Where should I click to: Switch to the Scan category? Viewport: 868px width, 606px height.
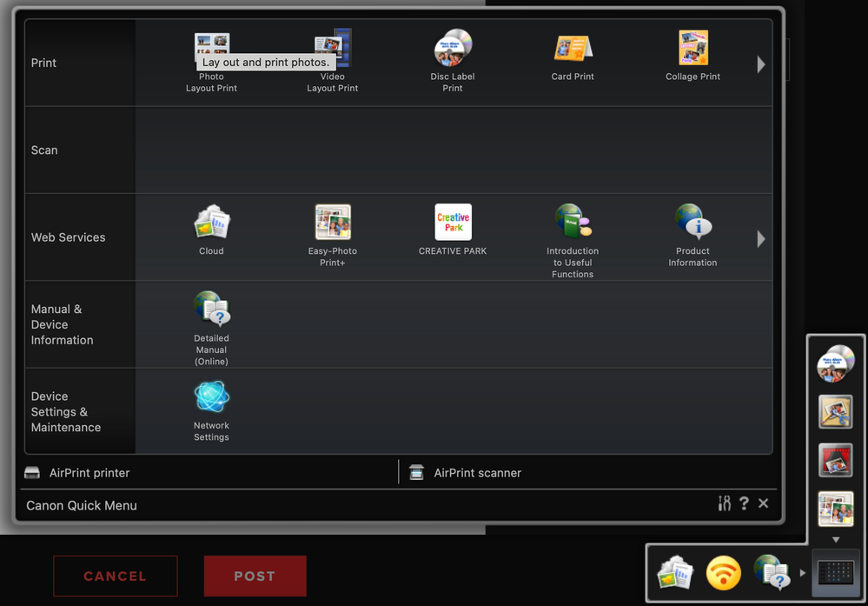[44, 150]
